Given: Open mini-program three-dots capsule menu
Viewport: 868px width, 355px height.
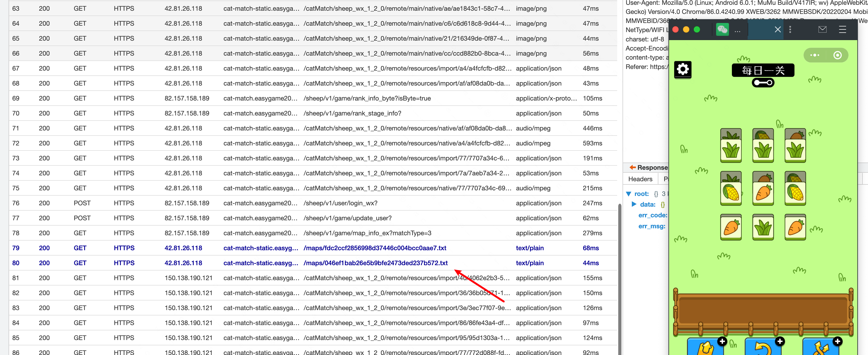Looking at the screenshot, I should (815, 55).
